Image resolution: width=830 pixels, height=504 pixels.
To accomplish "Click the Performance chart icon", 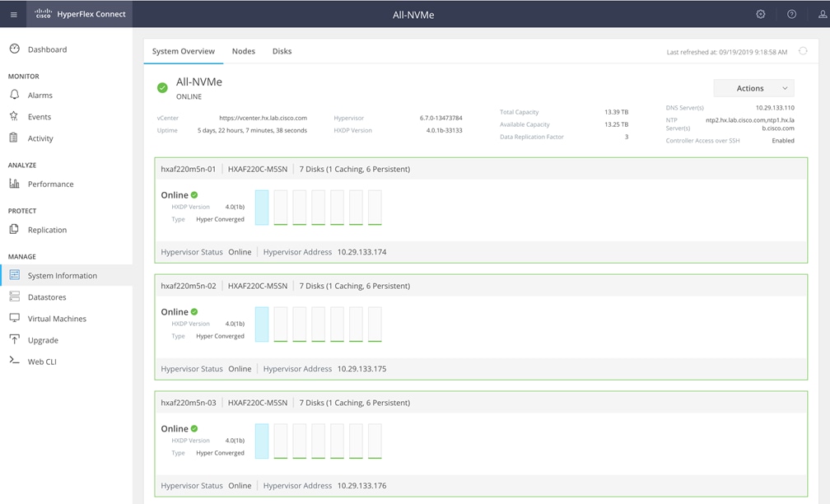I will click(14, 183).
